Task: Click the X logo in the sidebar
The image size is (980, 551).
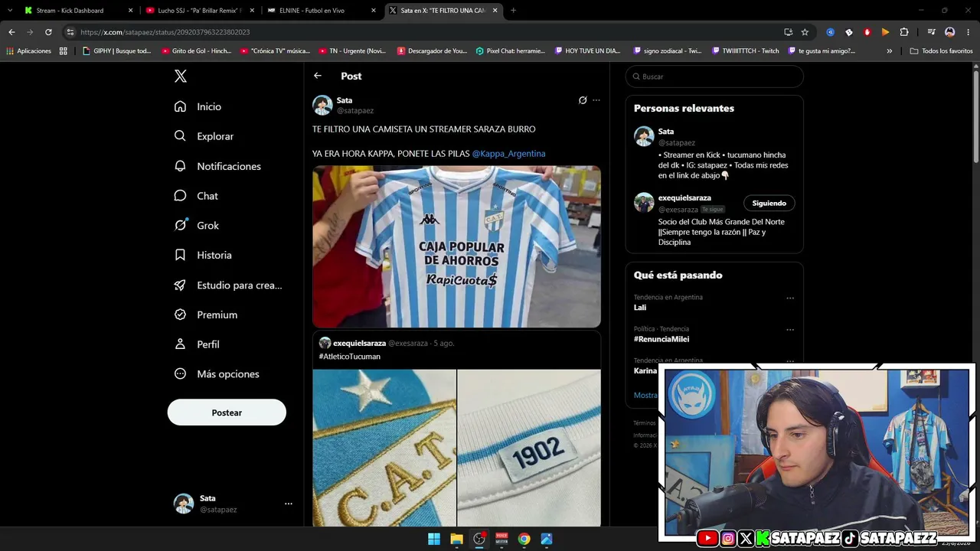Action: (181, 76)
